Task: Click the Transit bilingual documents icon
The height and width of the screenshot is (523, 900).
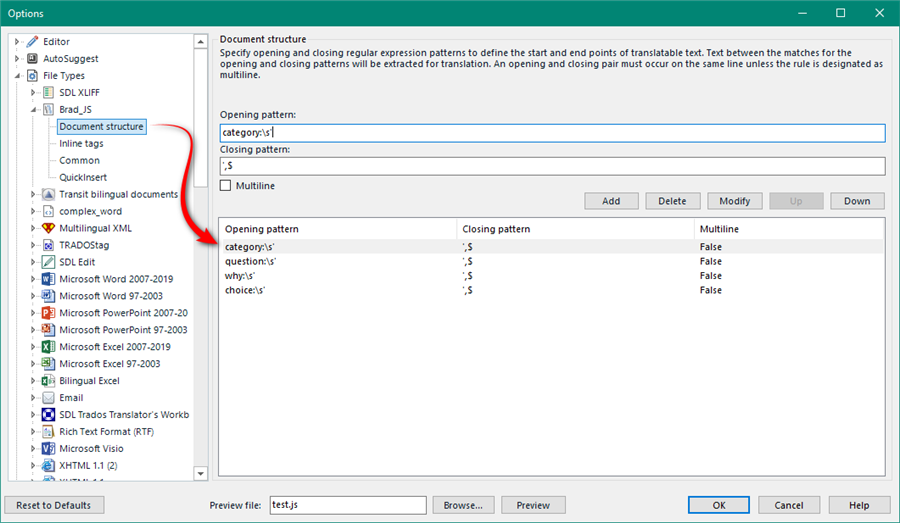Action: 49,194
